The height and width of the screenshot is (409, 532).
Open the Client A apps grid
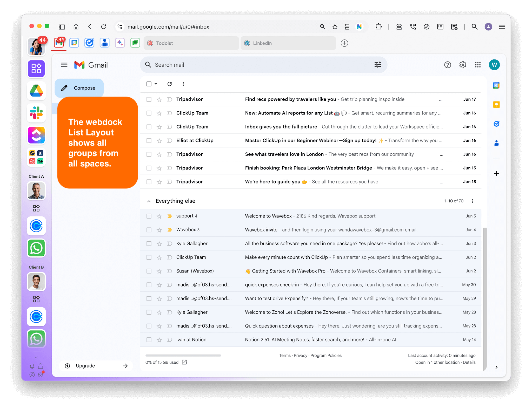coord(36,208)
